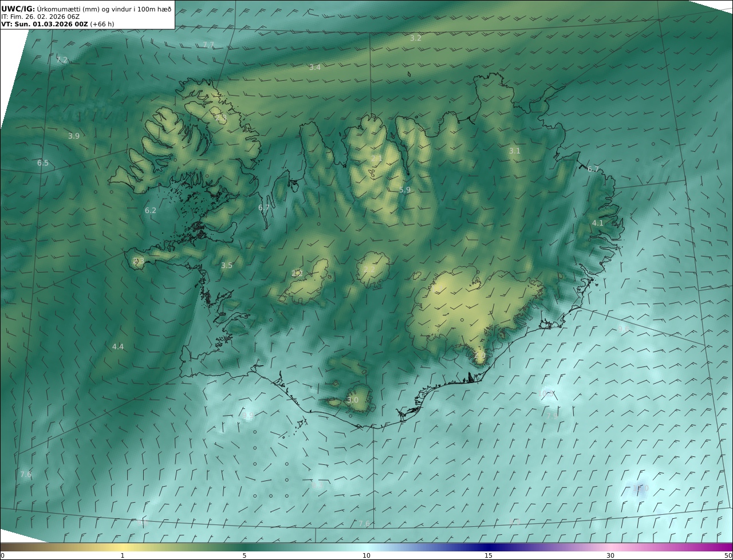
Task: Select the 3.5 value label in west Iceland
Action: 227,266
